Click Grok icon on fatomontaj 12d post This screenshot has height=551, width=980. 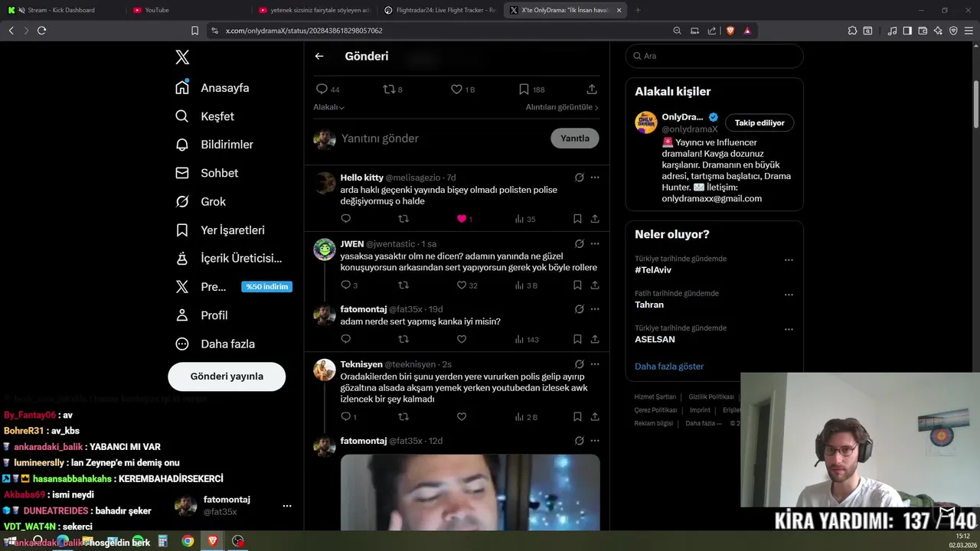point(580,441)
